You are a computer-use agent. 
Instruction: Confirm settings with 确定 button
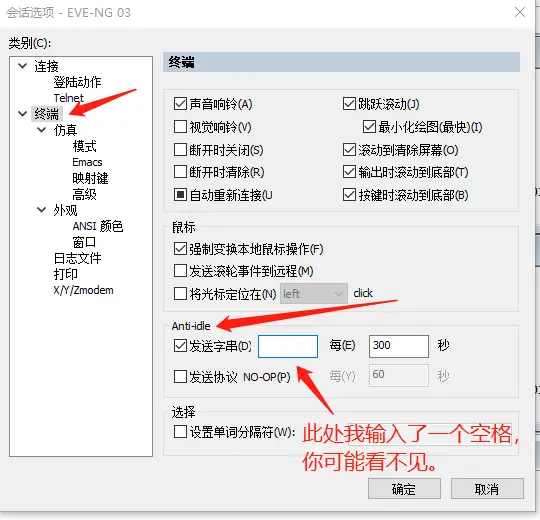tap(404, 488)
